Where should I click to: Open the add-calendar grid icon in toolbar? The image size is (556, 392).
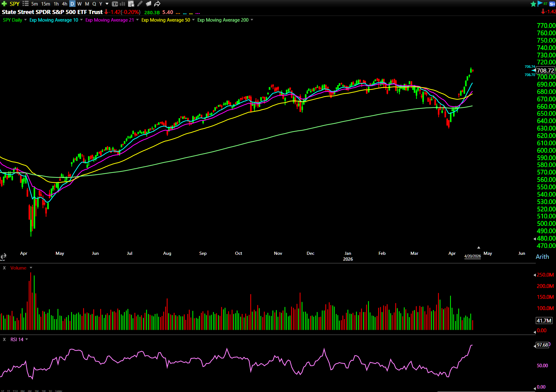pos(131,4)
